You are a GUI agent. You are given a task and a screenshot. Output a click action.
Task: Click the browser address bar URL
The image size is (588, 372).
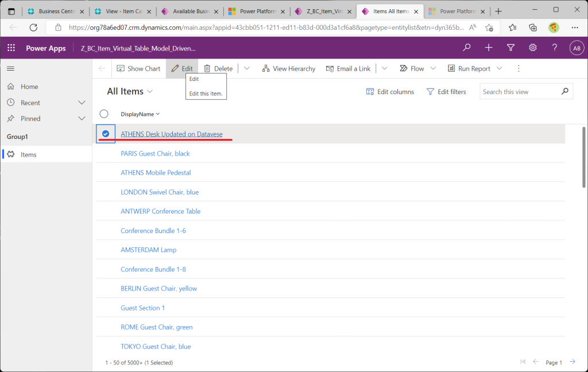(x=266, y=28)
